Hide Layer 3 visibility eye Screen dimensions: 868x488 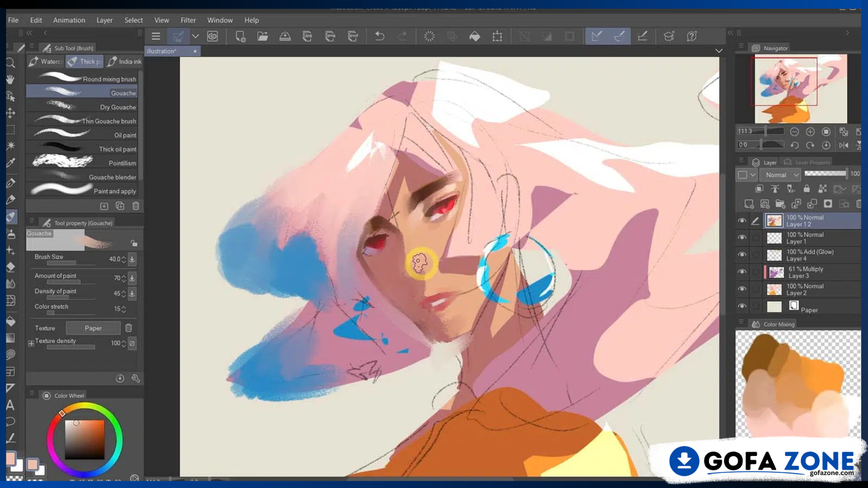[742, 272]
